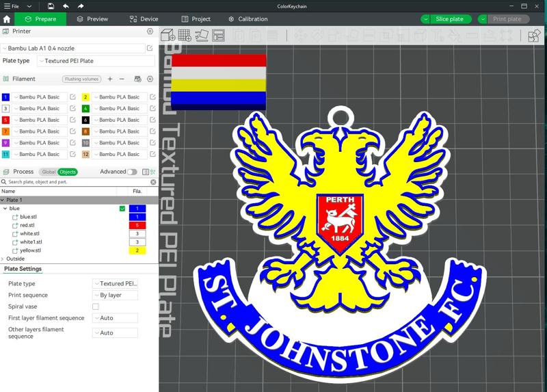
Task: Click the Print plate button
Action: pos(507,19)
